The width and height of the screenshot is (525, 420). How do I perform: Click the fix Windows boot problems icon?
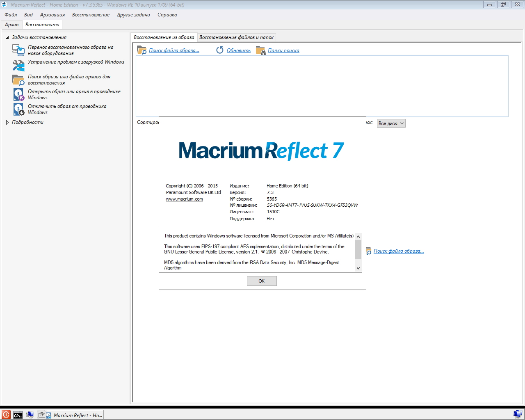point(18,65)
